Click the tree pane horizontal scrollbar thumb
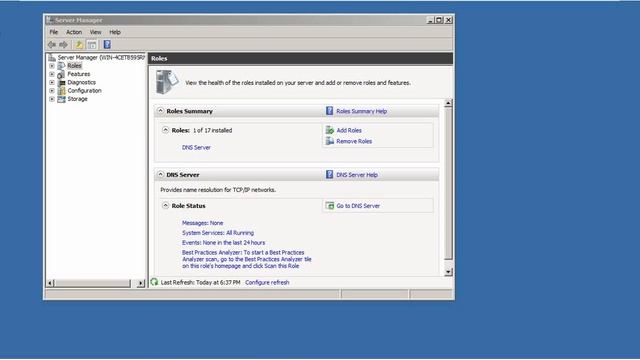 (x=93, y=283)
